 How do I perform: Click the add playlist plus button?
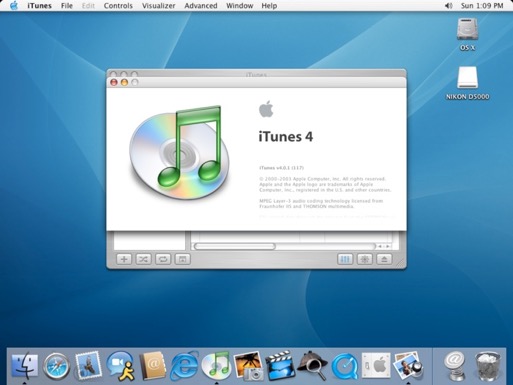(124, 259)
